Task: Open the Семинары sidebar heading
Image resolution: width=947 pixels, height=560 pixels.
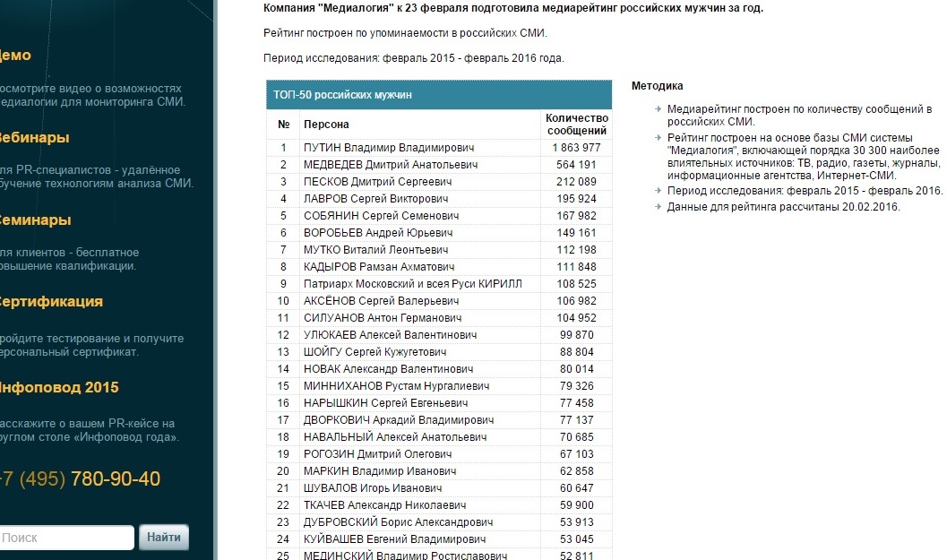Action: pos(34,220)
